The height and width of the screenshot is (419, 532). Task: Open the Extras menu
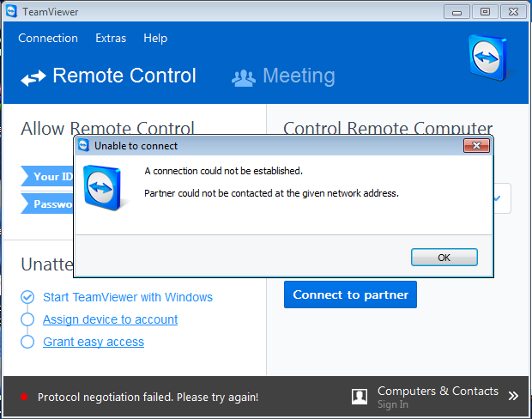point(111,38)
